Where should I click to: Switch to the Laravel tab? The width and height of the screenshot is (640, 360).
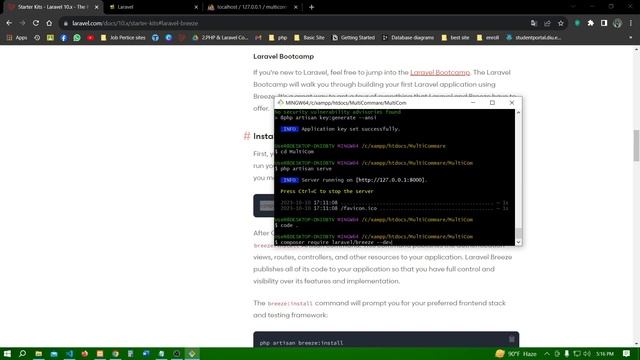point(152,7)
